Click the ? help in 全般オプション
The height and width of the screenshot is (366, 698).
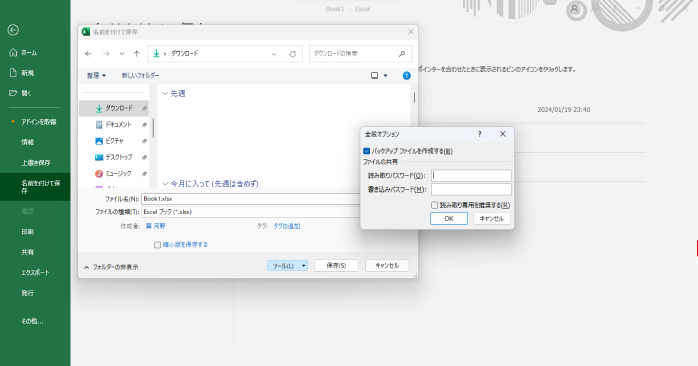coord(479,134)
